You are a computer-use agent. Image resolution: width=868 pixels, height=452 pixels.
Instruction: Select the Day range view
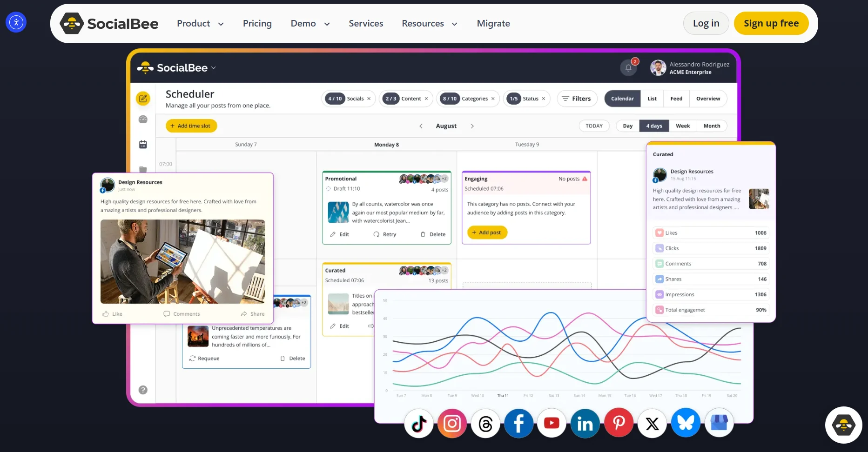(628, 126)
